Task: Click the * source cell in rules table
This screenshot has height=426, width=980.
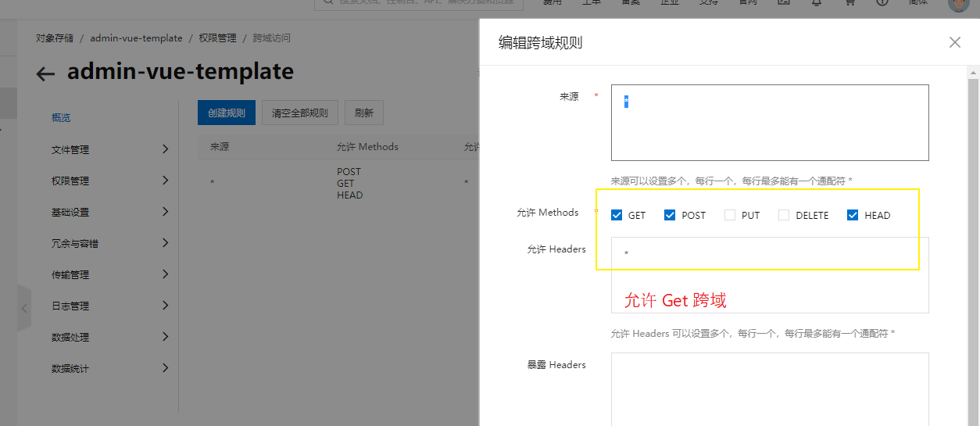Action: coord(212,183)
